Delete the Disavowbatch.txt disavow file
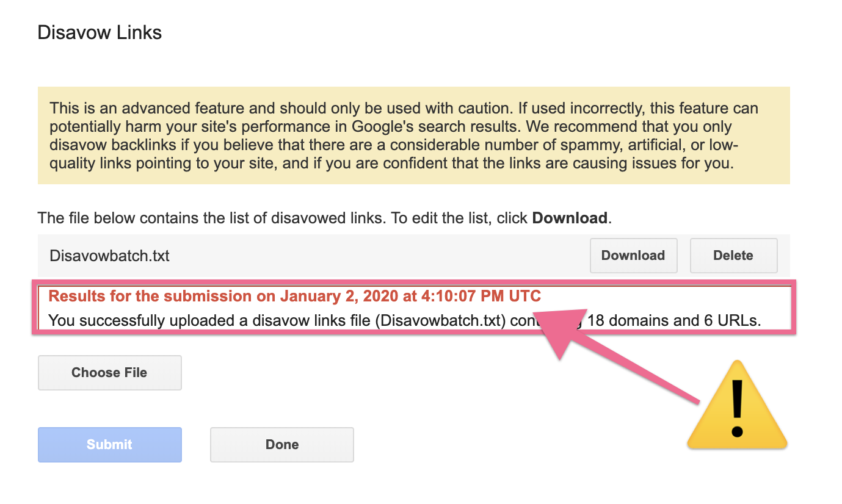This screenshot has width=842, height=504. pos(733,256)
